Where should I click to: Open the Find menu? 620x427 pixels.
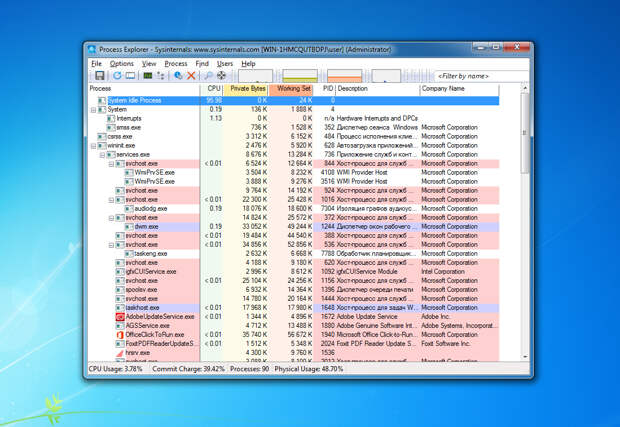pos(202,63)
